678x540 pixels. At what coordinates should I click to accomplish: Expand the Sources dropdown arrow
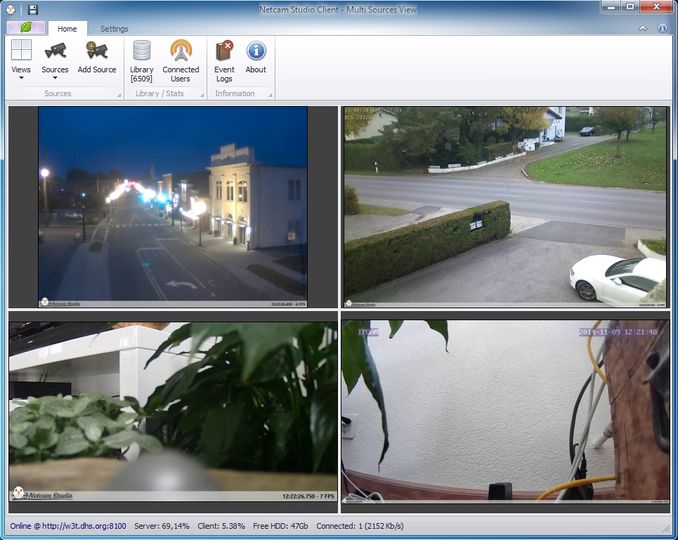[55, 78]
